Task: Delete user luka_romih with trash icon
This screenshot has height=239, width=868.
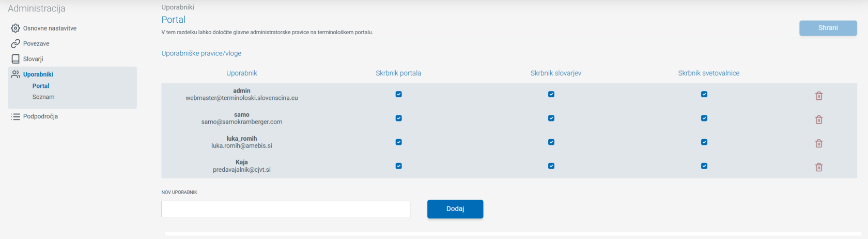Action: [x=819, y=143]
